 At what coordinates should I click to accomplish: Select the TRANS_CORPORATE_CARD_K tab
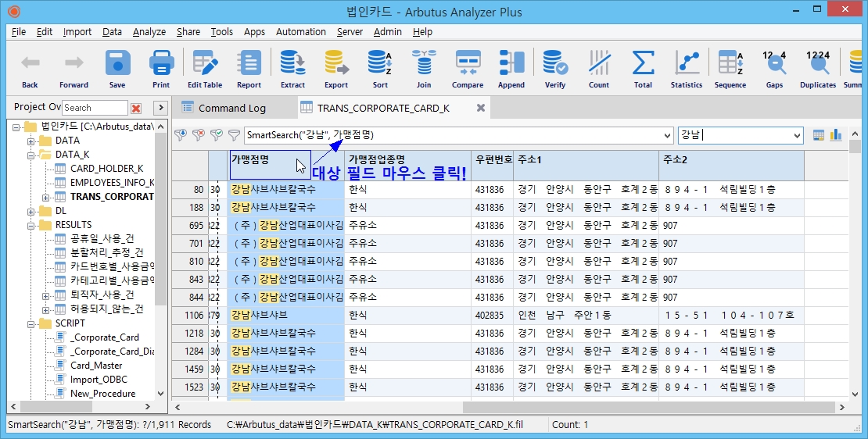(382, 108)
